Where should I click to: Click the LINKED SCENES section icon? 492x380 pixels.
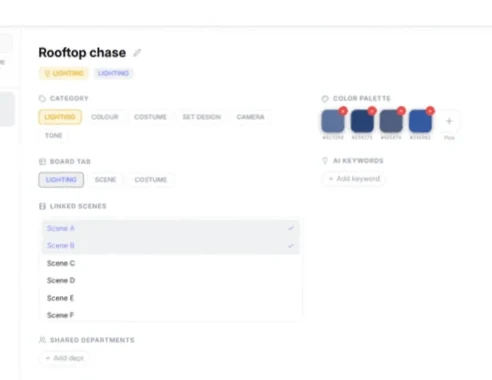pyautogui.click(x=42, y=206)
